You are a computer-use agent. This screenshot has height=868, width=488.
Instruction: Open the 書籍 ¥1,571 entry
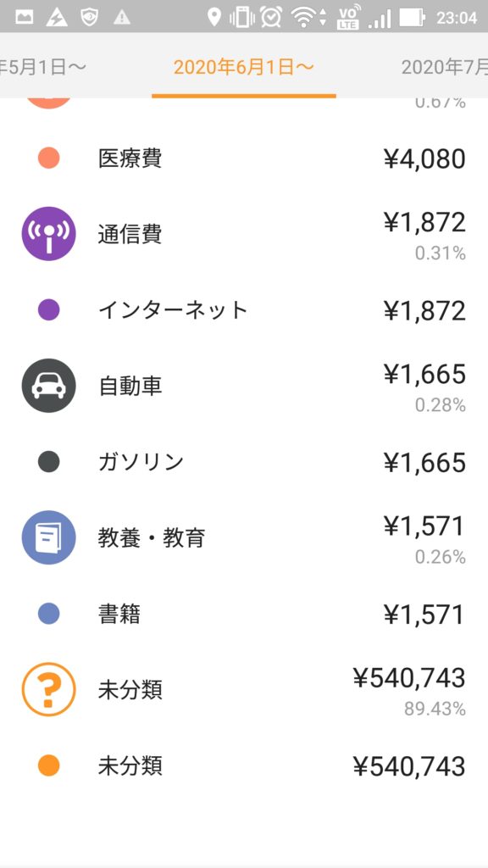tap(244, 615)
